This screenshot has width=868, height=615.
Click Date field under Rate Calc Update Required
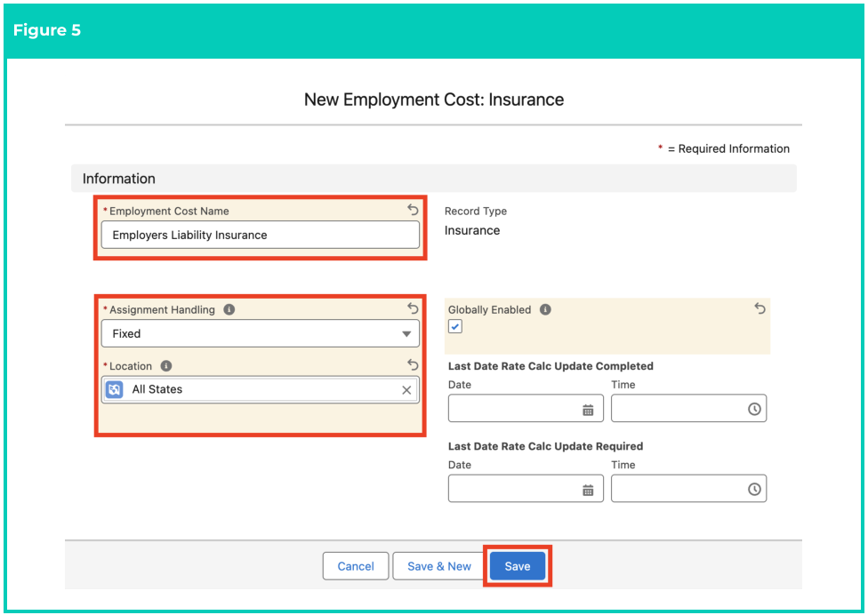526,488
